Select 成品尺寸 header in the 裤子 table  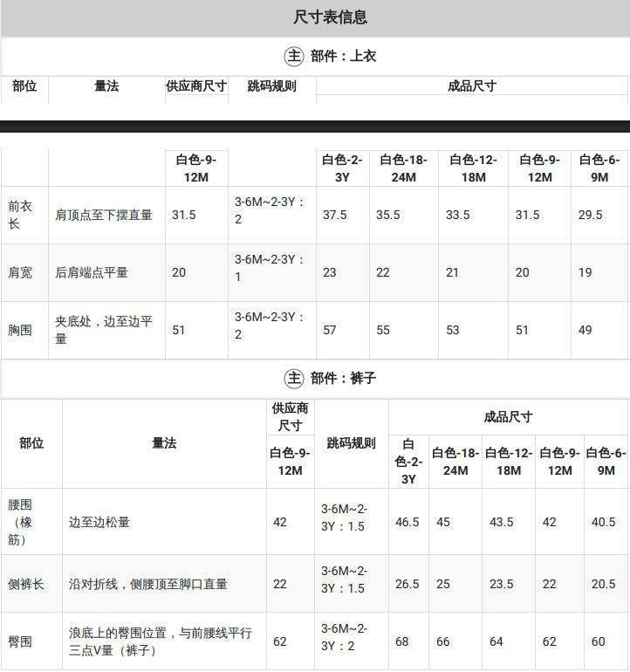point(509,417)
